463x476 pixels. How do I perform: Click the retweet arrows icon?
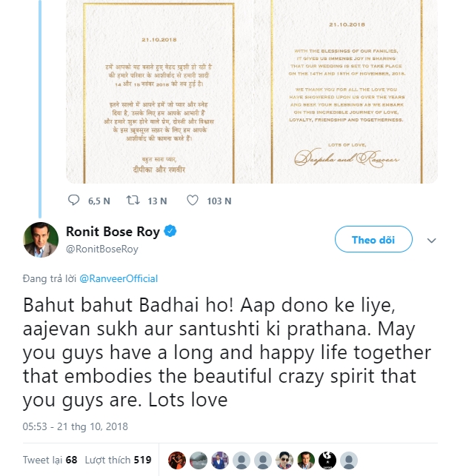pyautogui.click(x=134, y=200)
